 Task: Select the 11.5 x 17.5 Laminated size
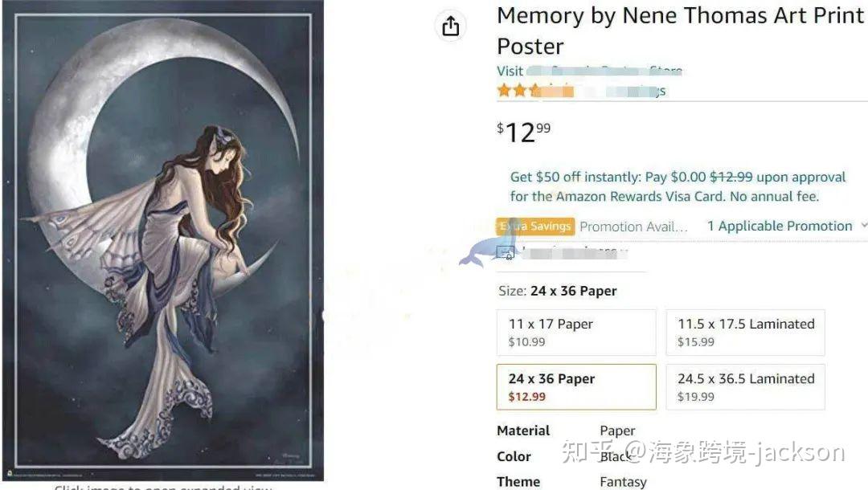coord(745,333)
